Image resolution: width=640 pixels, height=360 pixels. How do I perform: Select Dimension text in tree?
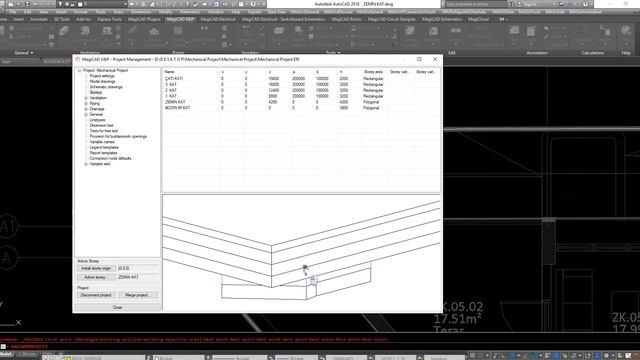tap(101, 126)
